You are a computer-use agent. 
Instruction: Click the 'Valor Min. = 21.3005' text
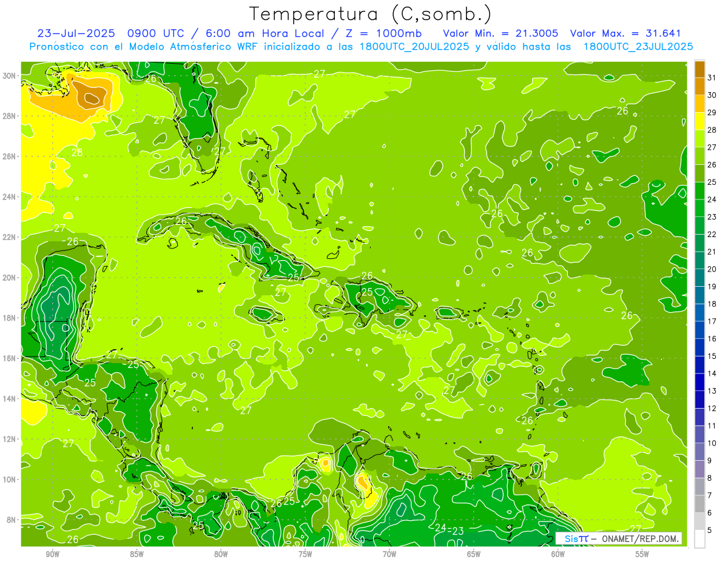[500, 33]
